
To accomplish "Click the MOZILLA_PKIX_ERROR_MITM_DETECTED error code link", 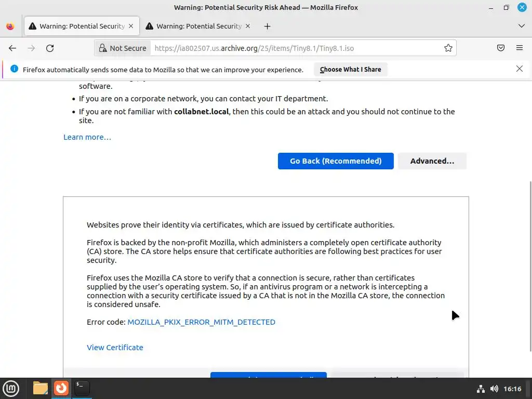I will tap(201, 322).
